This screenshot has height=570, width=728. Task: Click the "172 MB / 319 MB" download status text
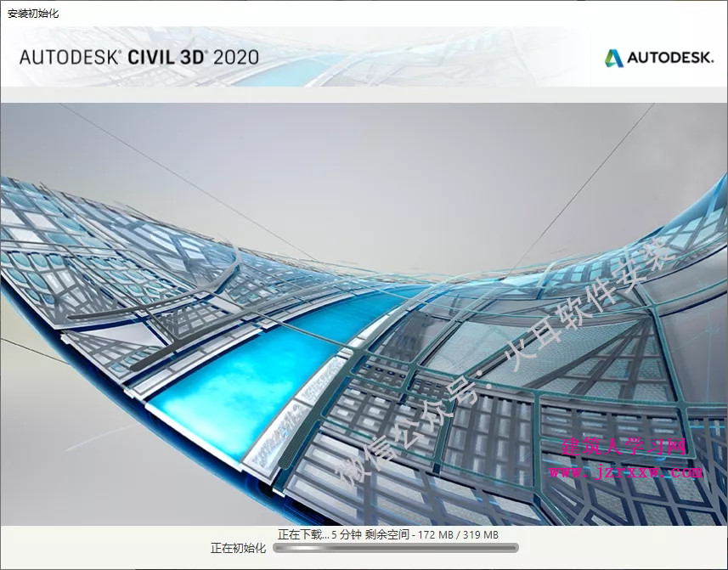tap(458, 534)
